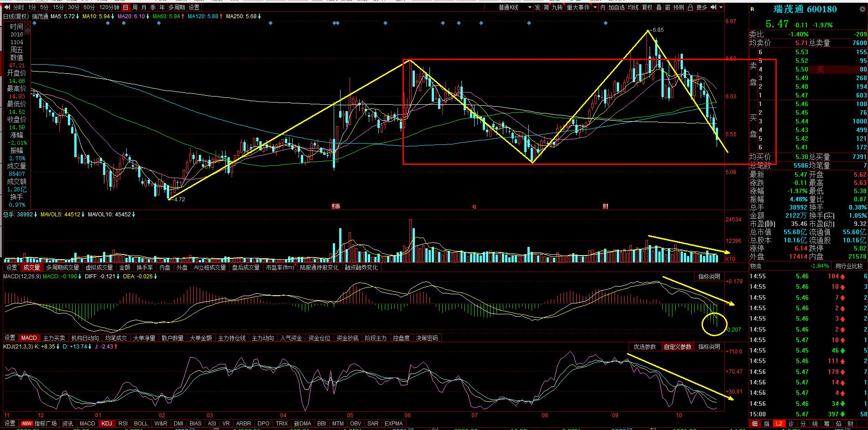Viewport: 868px width, 430px height.
Task: Click the 加自选 add to watchlist button
Action: (616, 7)
